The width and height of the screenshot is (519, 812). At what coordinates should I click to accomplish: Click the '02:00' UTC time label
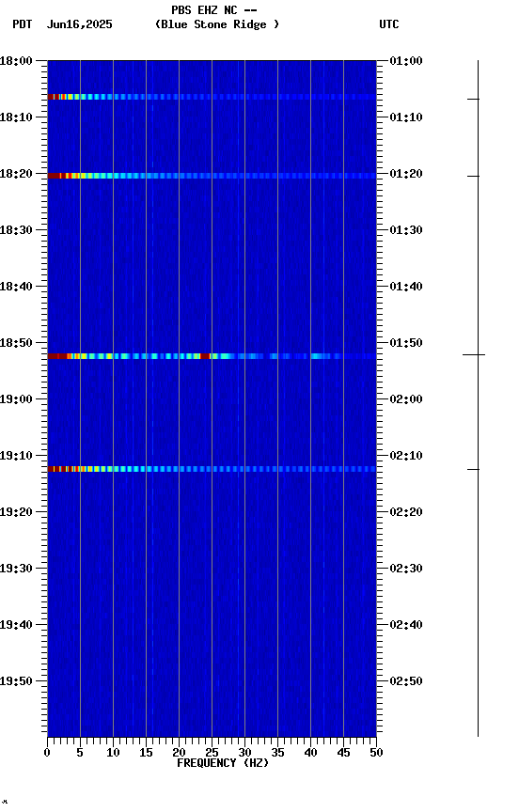pos(406,399)
